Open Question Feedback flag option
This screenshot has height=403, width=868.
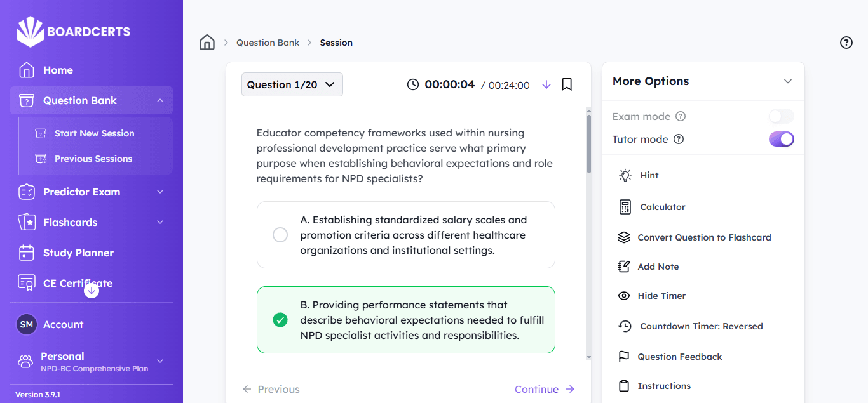679,357
